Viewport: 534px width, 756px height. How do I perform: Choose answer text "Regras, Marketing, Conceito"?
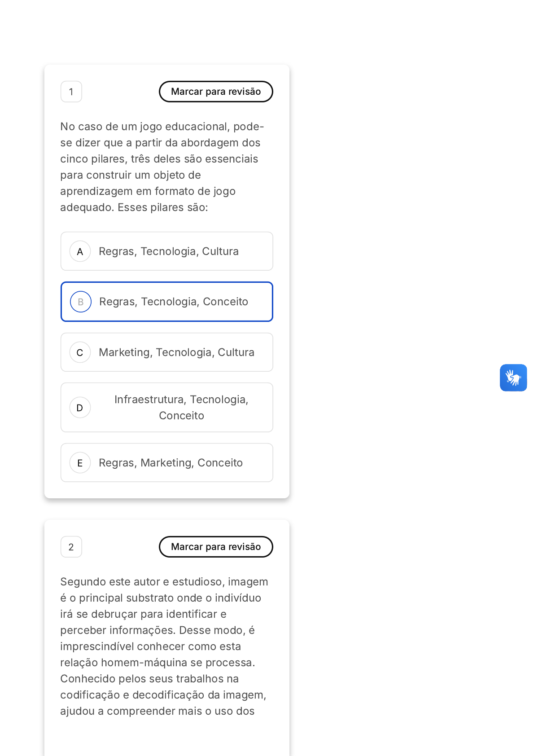[171, 463]
